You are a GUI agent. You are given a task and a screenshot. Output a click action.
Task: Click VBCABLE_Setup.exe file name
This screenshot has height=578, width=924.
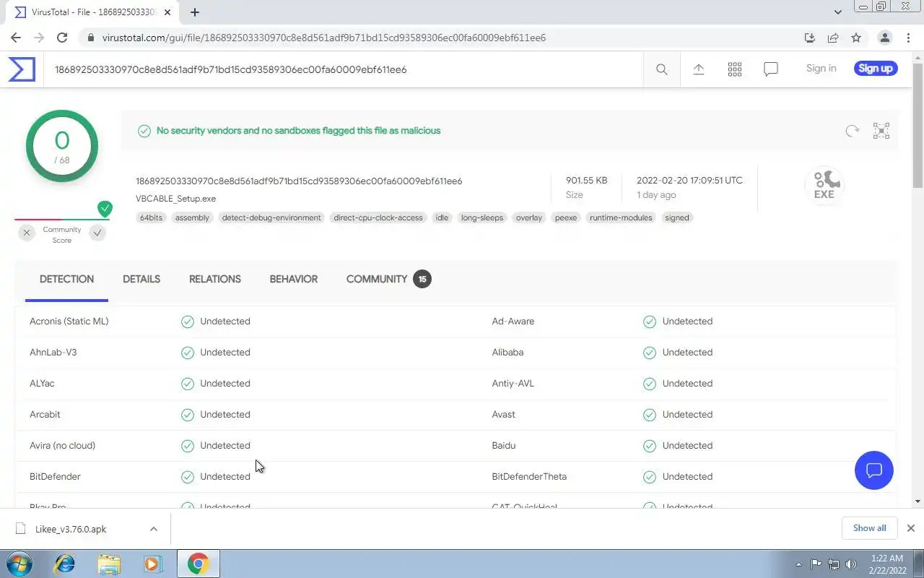(175, 199)
